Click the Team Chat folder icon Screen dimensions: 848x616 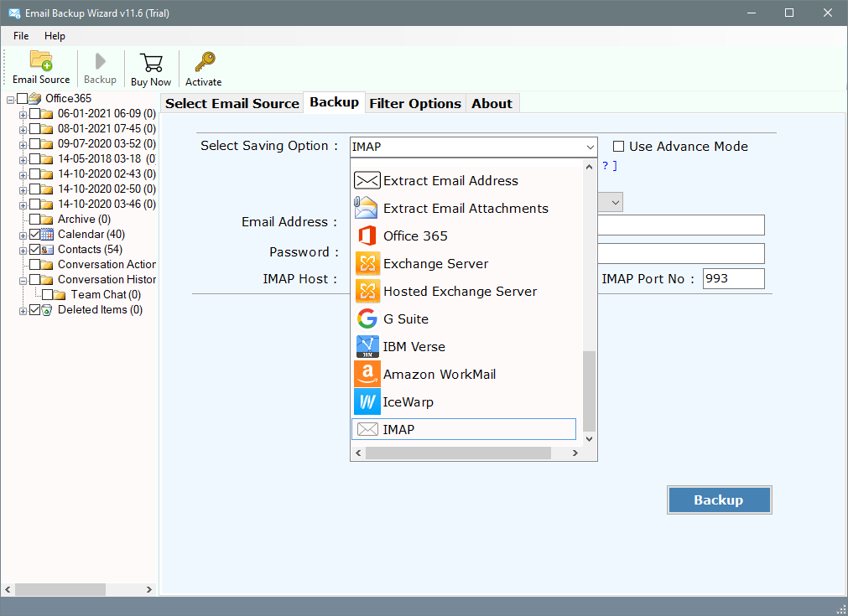click(x=60, y=294)
